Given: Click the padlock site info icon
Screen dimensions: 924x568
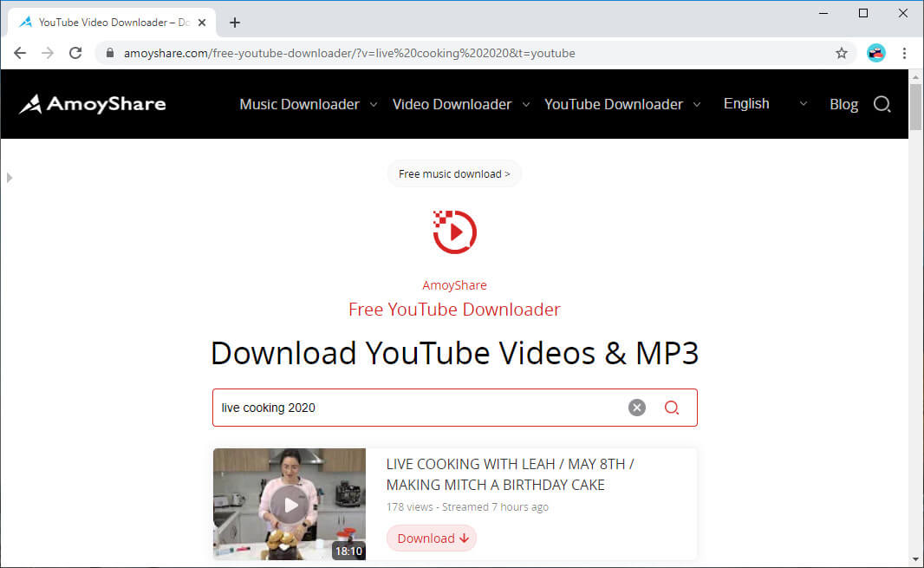Looking at the screenshot, I should click(x=109, y=53).
